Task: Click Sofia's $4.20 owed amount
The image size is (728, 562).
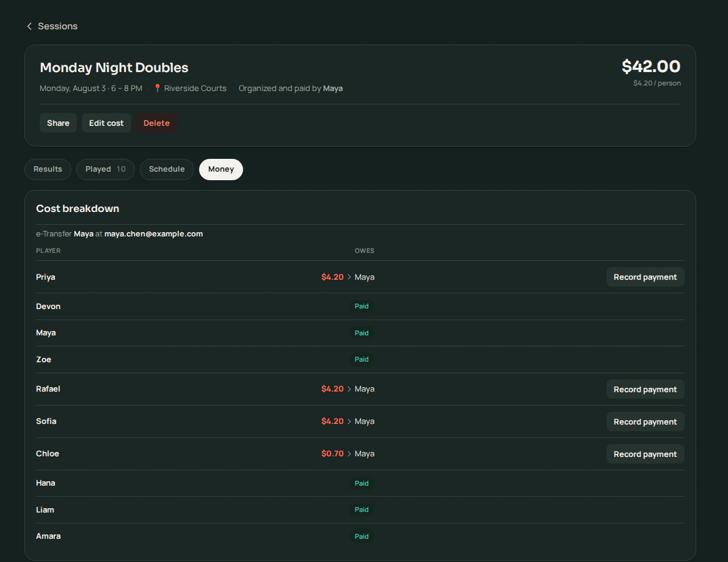Action: (332, 421)
